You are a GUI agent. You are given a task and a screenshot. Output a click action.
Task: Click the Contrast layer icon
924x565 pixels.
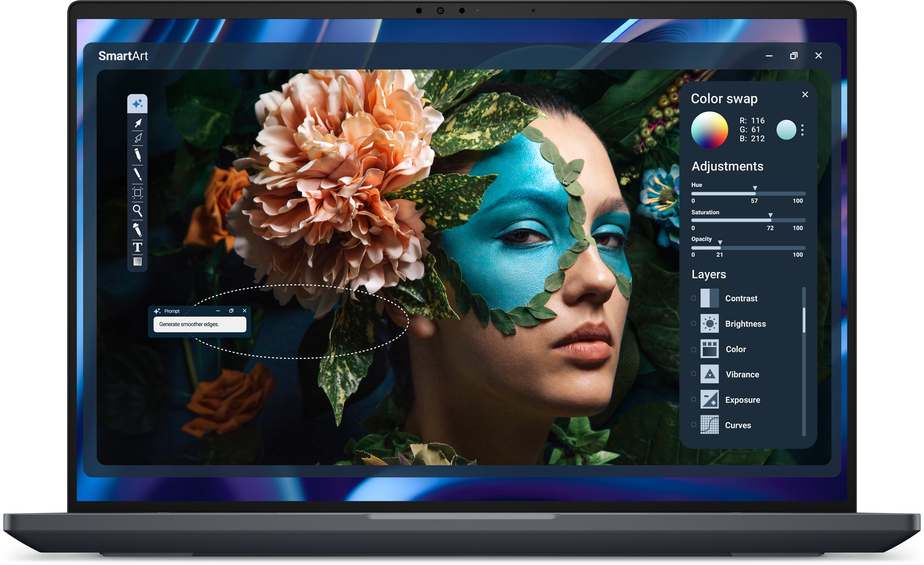click(x=709, y=298)
